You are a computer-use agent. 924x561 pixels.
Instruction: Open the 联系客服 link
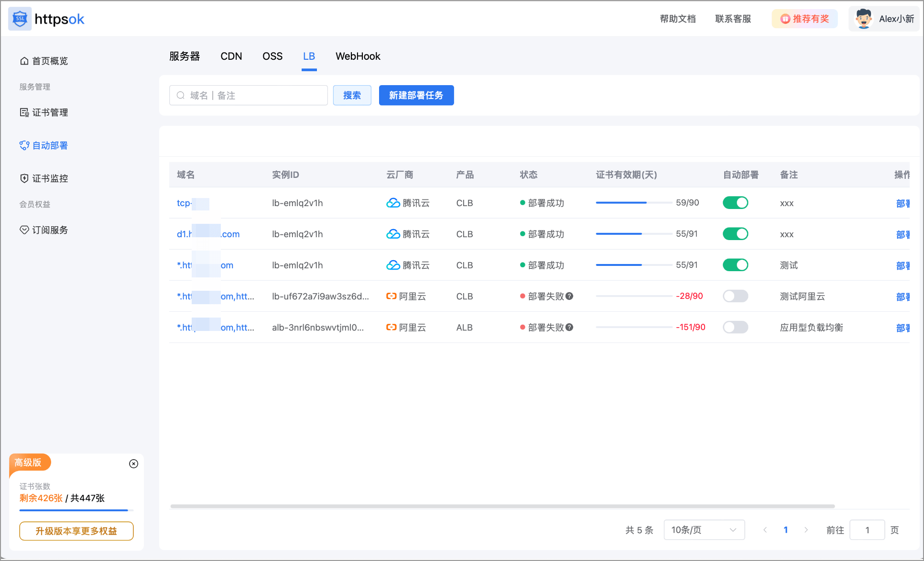click(733, 19)
